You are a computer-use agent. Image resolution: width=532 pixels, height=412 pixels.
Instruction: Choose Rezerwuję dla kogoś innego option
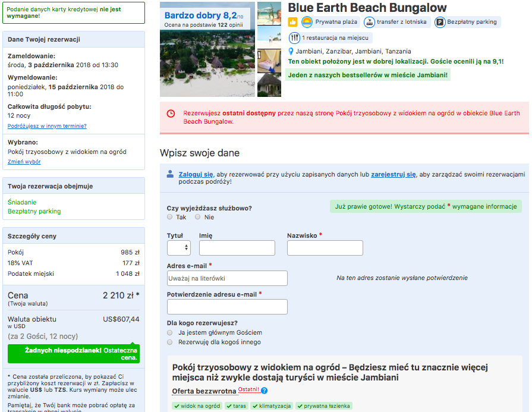[x=169, y=342]
